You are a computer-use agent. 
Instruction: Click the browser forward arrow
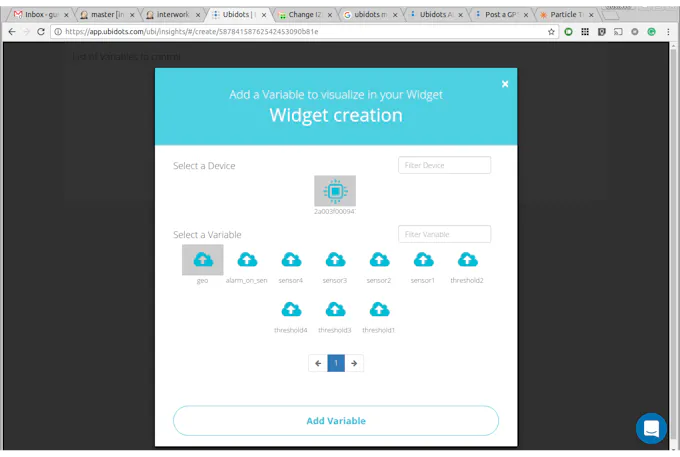click(x=26, y=32)
